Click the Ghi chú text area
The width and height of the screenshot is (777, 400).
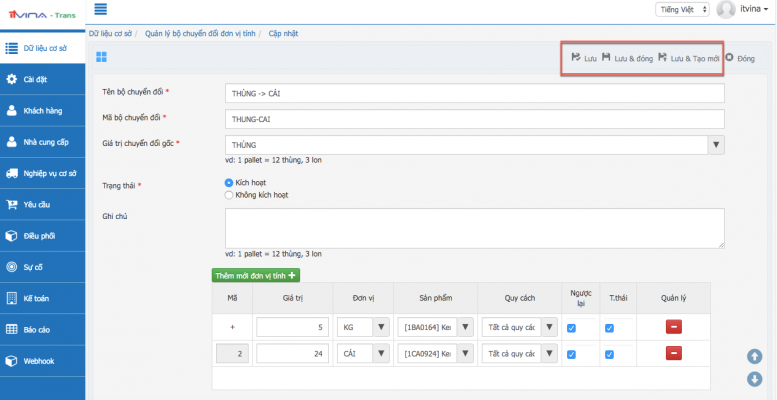point(475,226)
